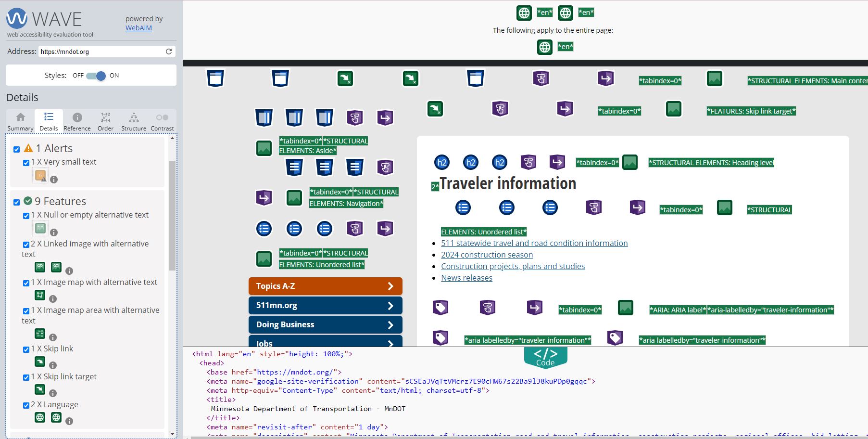
Task: Click the reload icon in the address field
Action: point(169,52)
